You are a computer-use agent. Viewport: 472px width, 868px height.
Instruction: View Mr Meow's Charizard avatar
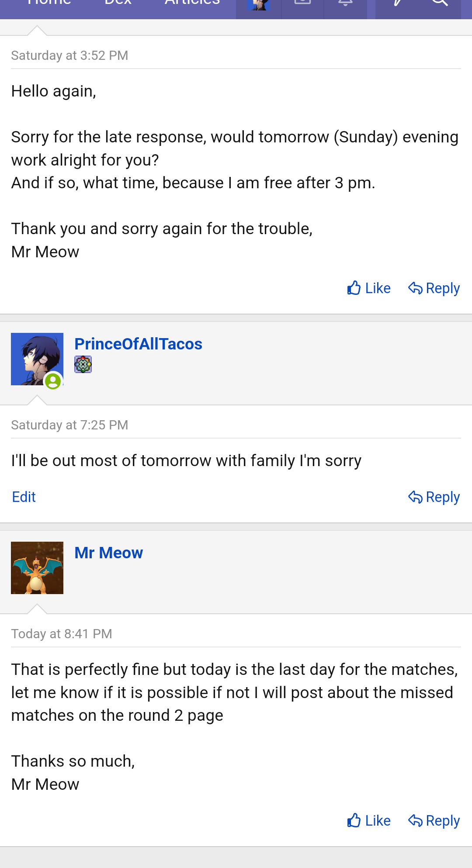[x=37, y=568]
